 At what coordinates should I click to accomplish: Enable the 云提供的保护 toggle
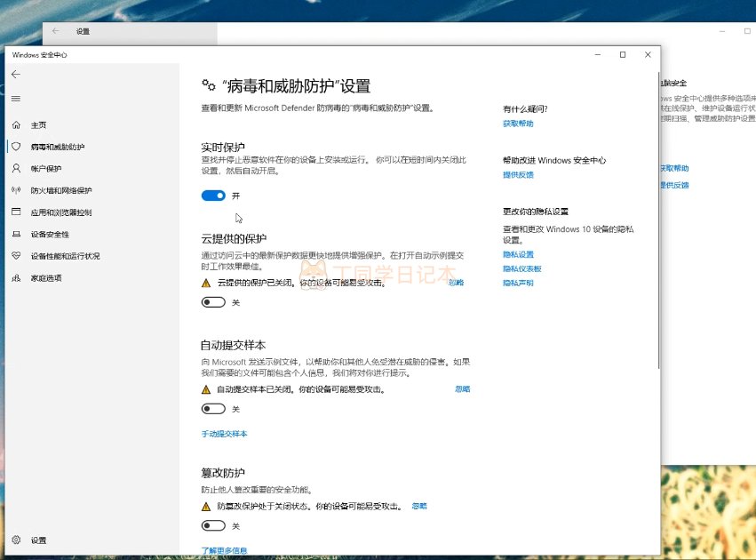[213, 303]
